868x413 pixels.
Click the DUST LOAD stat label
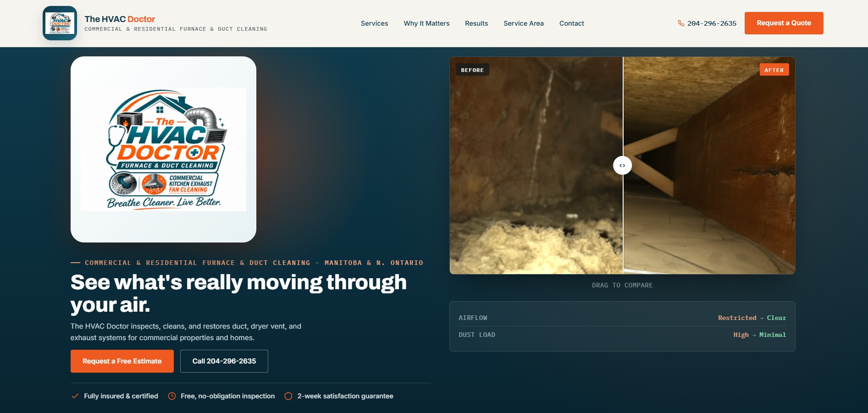click(x=477, y=335)
